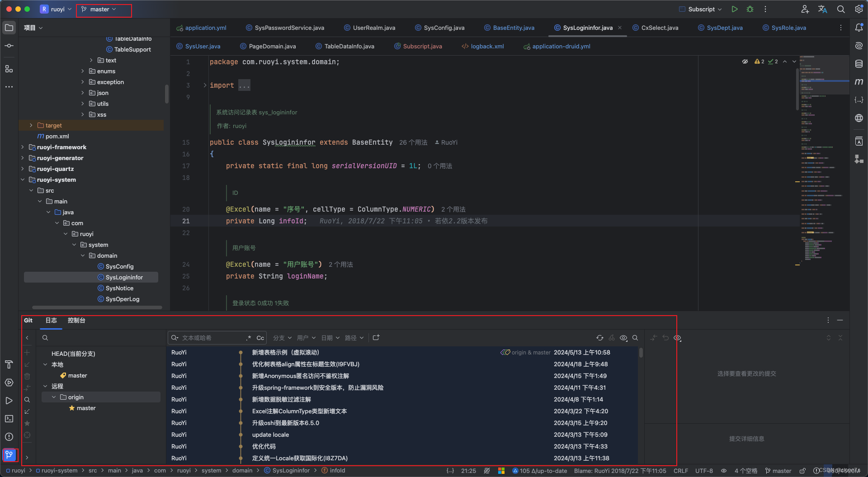Open the Database tool window

(x=859, y=64)
